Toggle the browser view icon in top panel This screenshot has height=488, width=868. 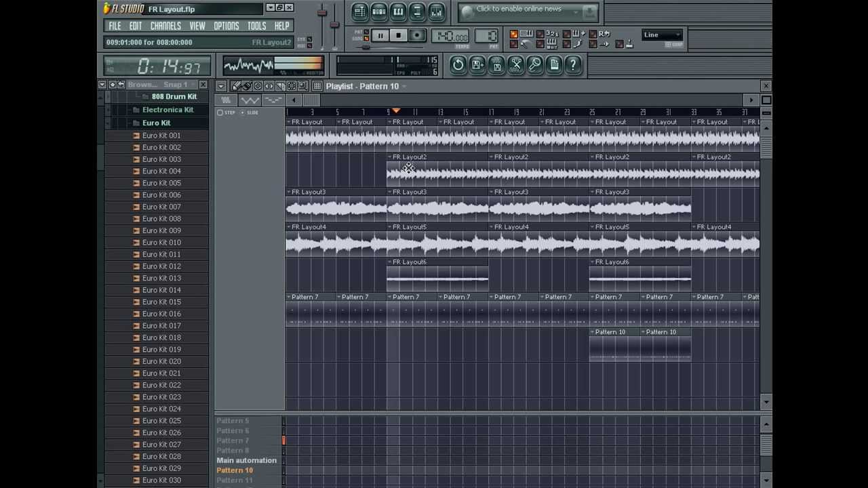pyautogui.click(x=417, y=11)
